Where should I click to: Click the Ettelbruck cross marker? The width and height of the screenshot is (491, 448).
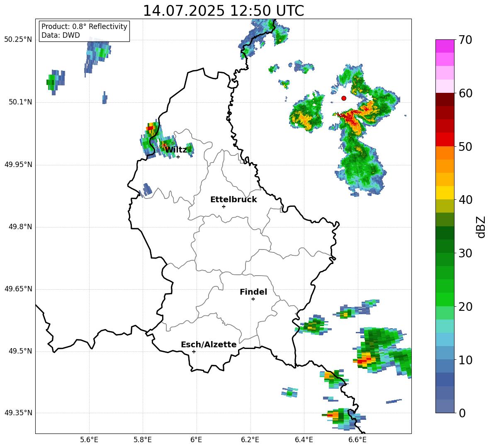pyautogui.click(x=224, y=206)
